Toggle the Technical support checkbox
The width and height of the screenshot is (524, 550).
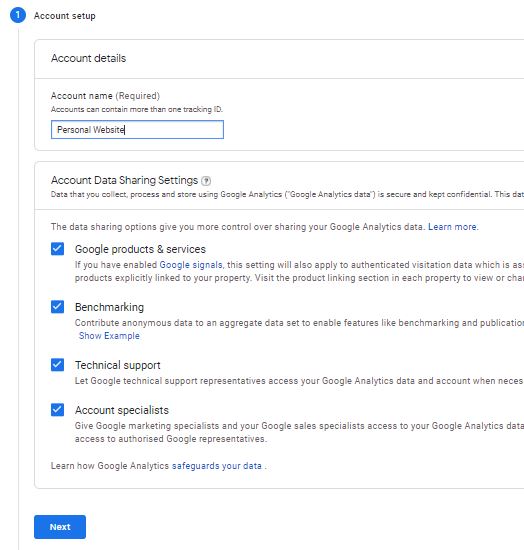[58, 365]
